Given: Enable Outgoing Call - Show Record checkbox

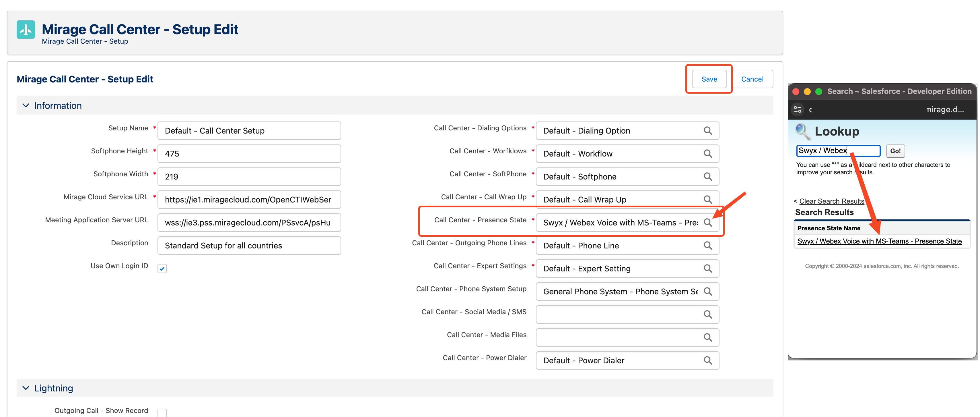Looking at the screenshot, I should (x=162, y=412).
